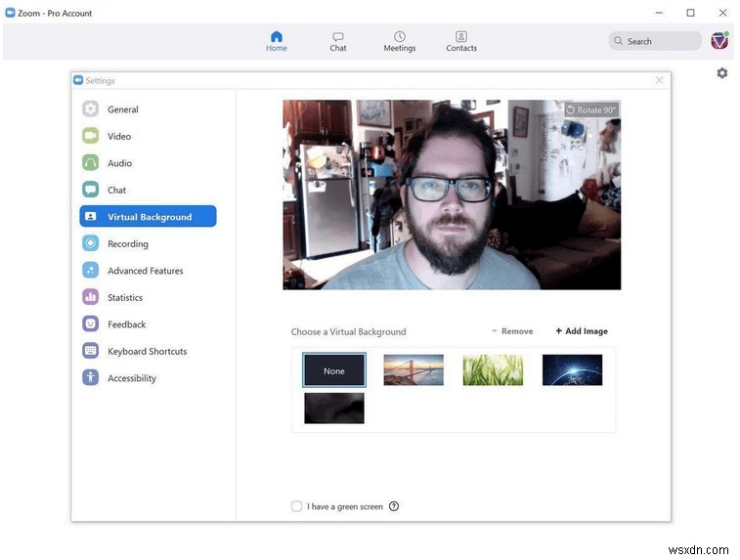Choose the Golden Gate Bridge background
Image resolution: width=740 pixels, height=560 pixels.
click(414, 369)
